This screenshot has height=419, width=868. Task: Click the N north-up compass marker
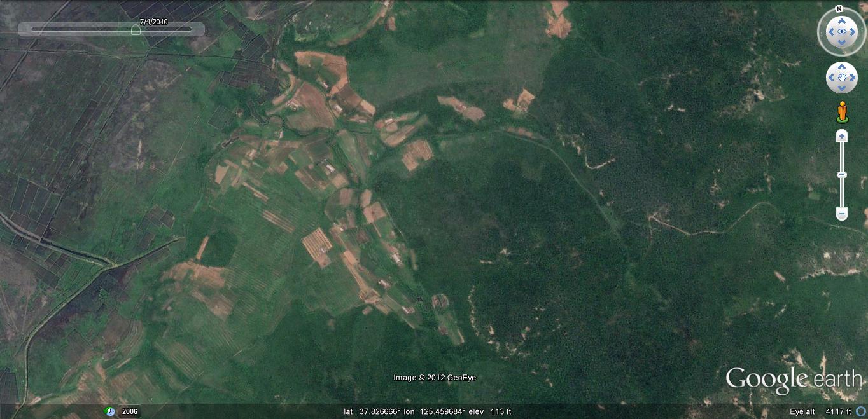(x=839, y=9)
